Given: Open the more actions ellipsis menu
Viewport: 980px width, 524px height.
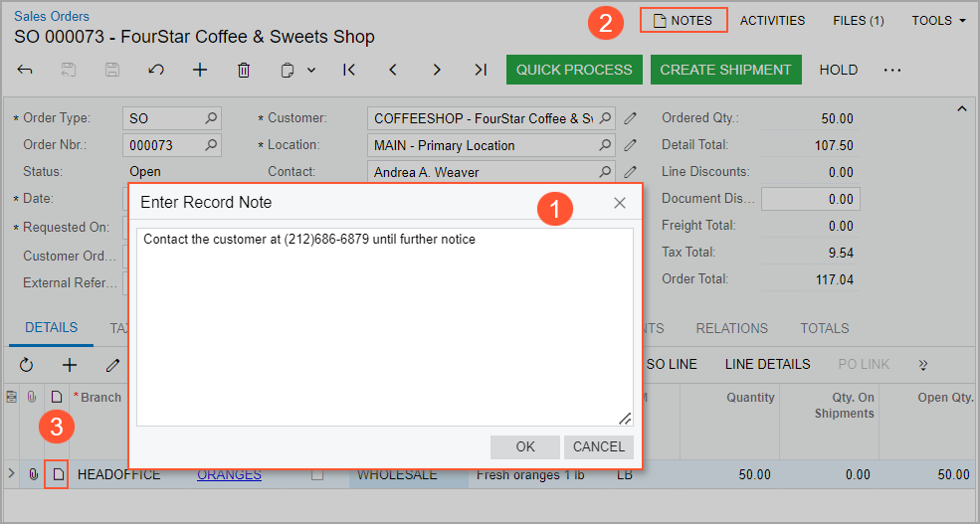Looking at the screenshot, I should pos(892,70).
